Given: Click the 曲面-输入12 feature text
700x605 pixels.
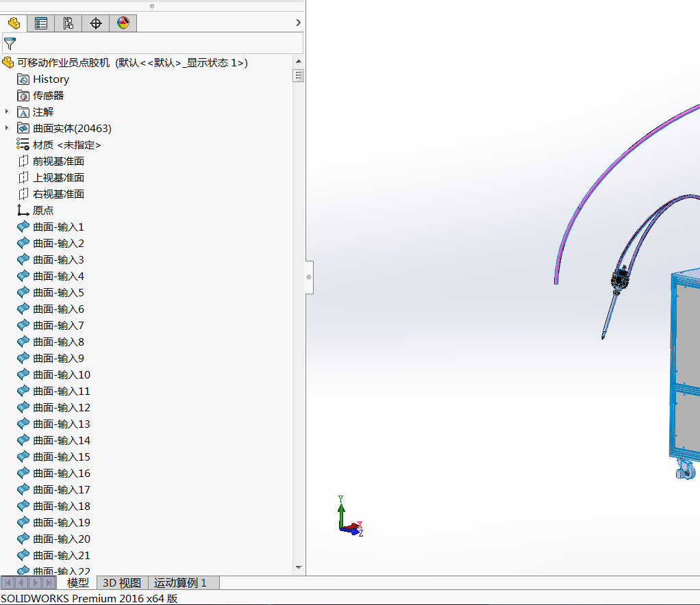Looking at the screenshot, I should coord(62,408).
